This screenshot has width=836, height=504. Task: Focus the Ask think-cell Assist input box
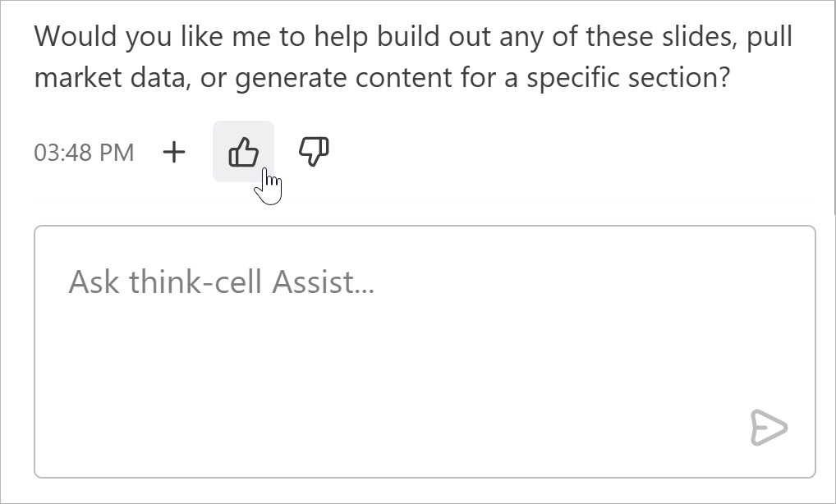click(425, 351)
